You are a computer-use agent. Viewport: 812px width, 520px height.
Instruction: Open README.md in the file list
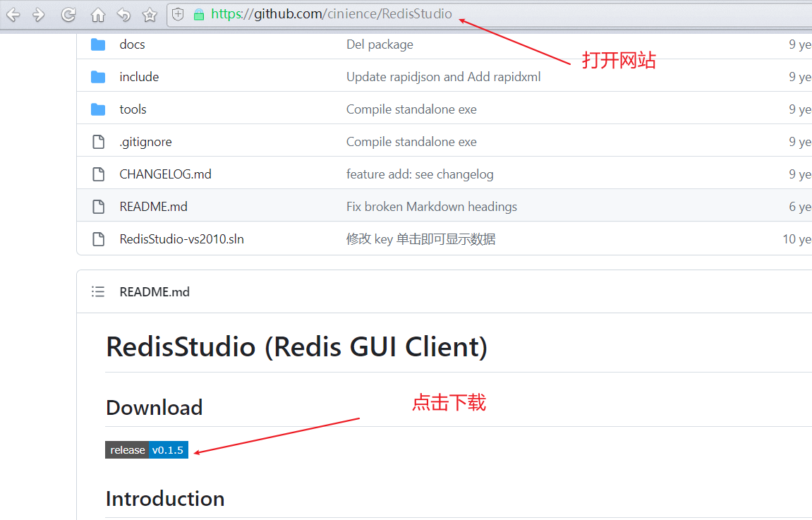[x=153, y=207]
